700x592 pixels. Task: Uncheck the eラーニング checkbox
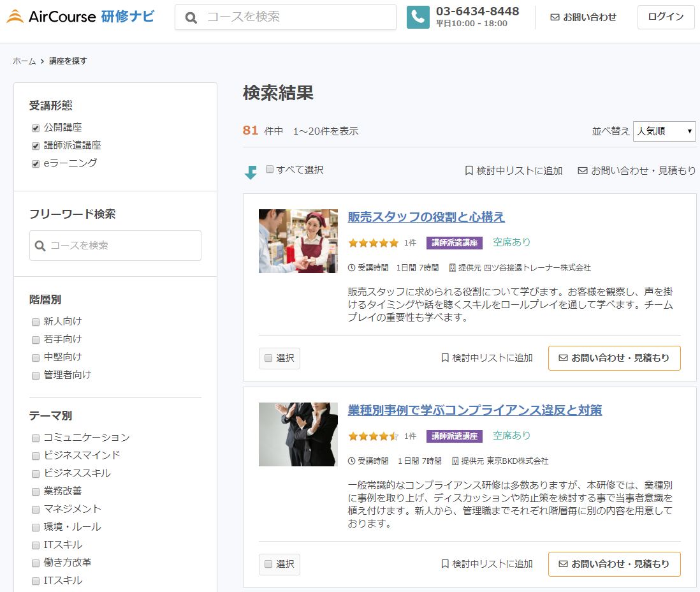tap(36, 163)
